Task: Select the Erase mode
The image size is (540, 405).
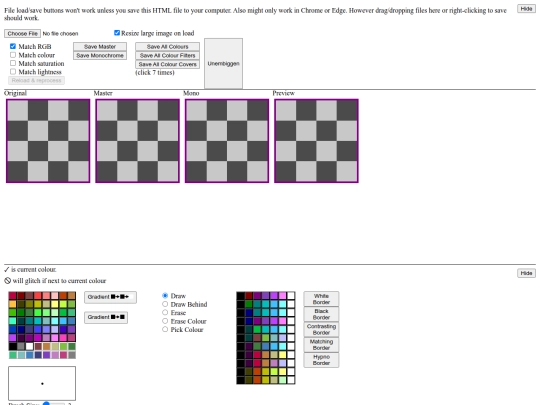Action: click(165, 312)
